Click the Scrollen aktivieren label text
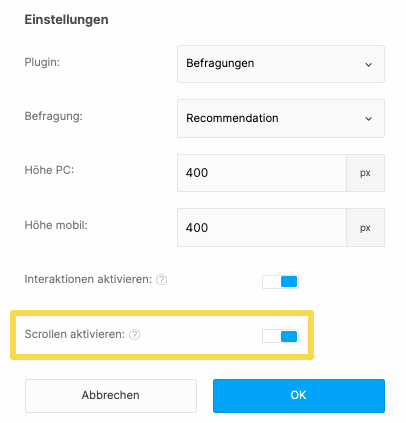Image resolution: width=406 pixels, height=423 pixels. 74,334
